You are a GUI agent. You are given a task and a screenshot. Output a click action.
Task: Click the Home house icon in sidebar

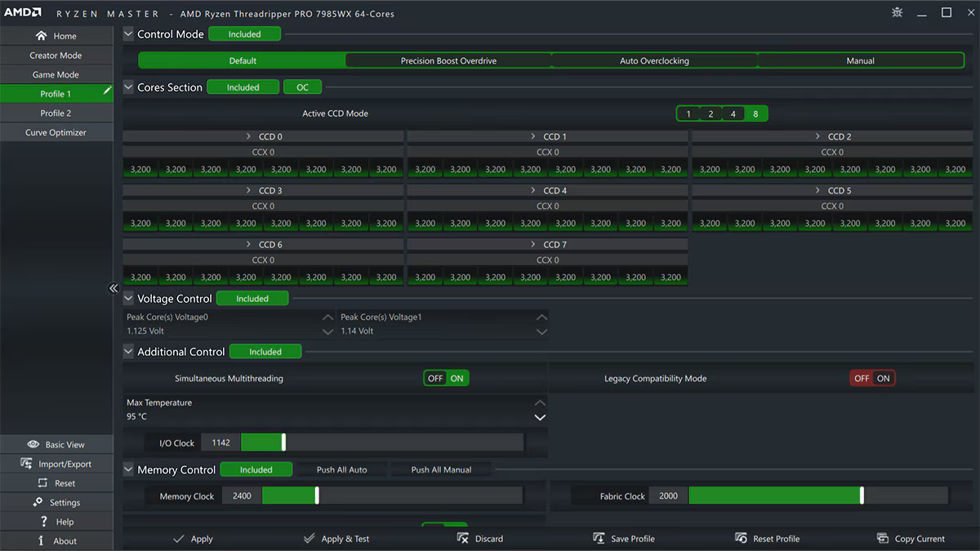pyautogui.click(x=41, y=36)
